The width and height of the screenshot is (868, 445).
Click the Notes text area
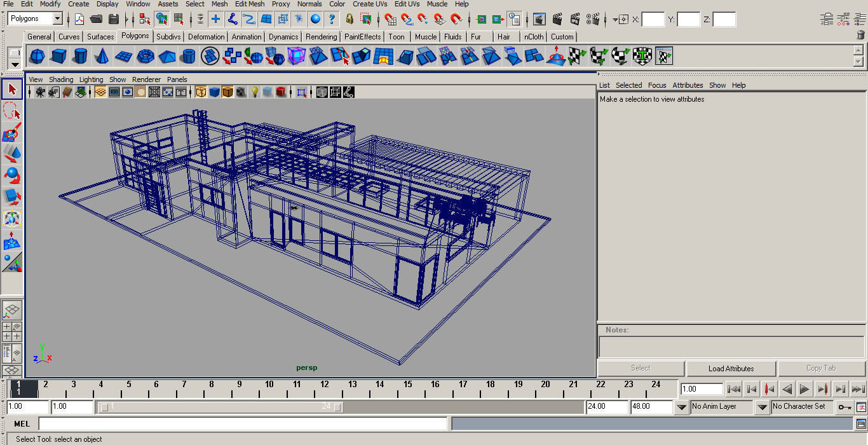[731, 347]
